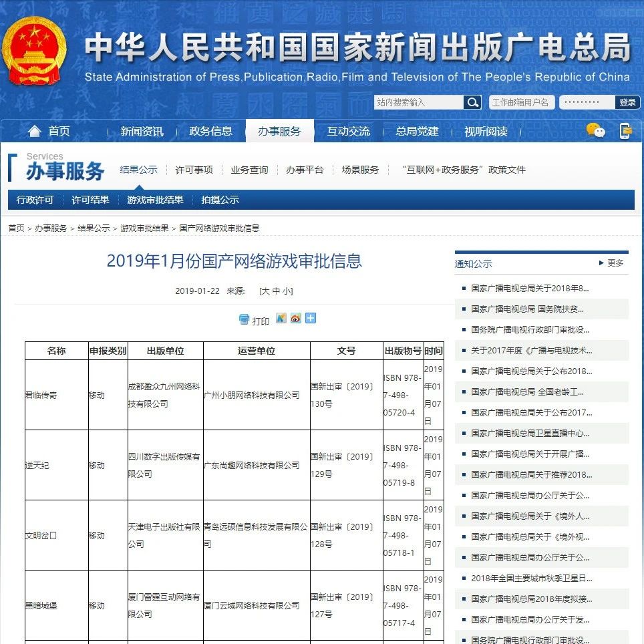The height and width of the screenshot is (644, 644).
Task: Open notice 国家广播电视总局关于2018年8...
Action: pos(530,289)
